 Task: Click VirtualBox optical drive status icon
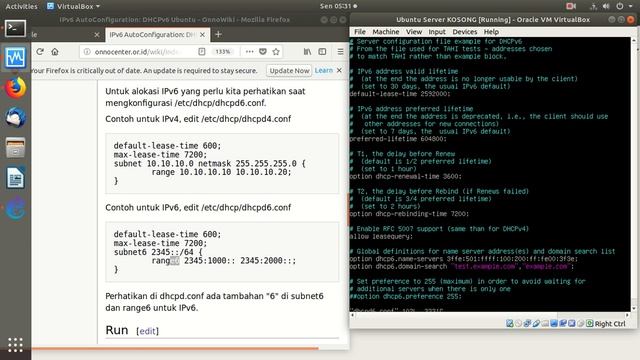coord(518,323)
